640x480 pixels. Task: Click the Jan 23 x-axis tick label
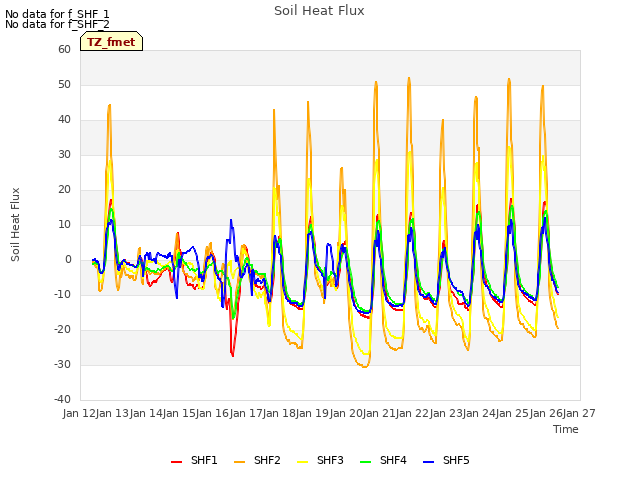pyautogui.click(x=446, y=413)
